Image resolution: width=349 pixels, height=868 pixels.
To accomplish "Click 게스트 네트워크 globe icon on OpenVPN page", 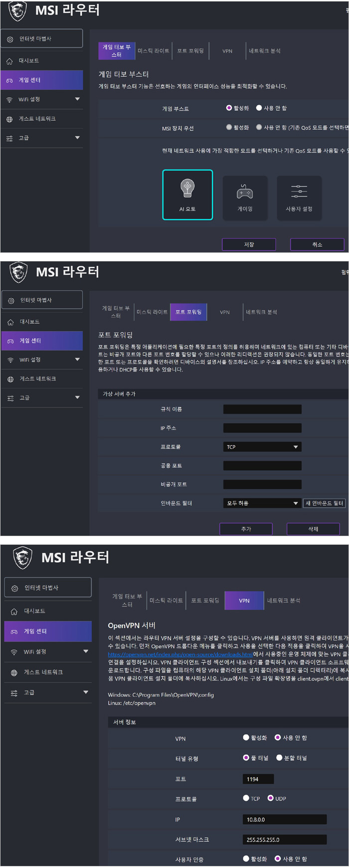I will click(14, 673).
